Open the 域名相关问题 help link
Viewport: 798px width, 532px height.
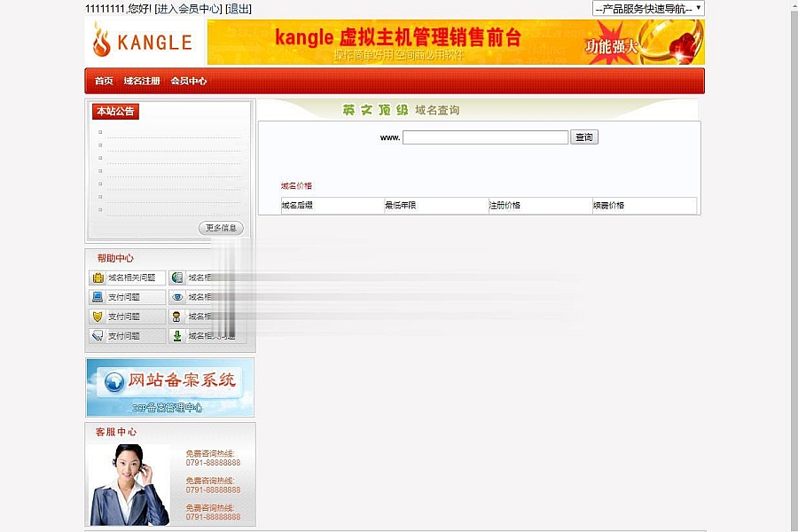[x=132, y=278]
